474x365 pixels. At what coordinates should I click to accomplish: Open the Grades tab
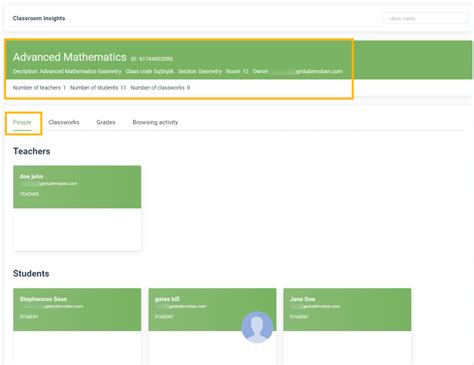point(106,122)
